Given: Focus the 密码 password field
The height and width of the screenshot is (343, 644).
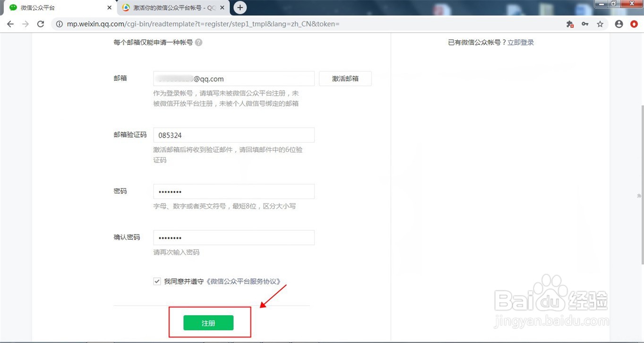Looking at the screenshot, I should pyautogui.click(x=234, y=192).
